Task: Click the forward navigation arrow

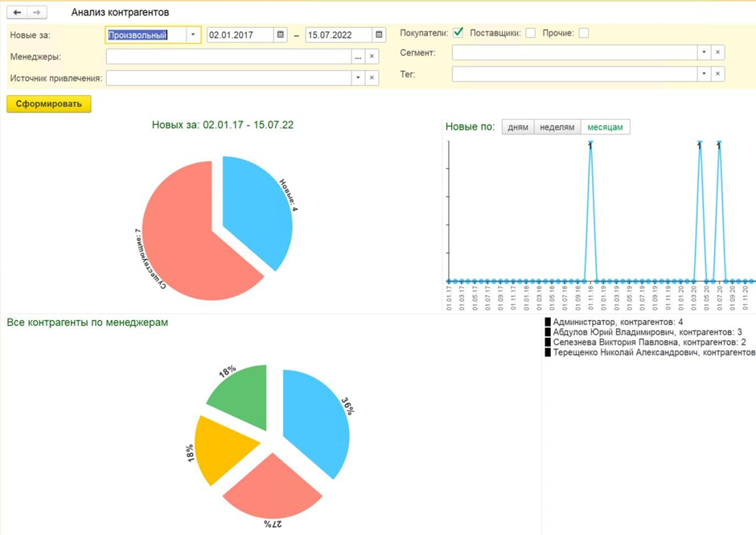Action: coord(36,13)
